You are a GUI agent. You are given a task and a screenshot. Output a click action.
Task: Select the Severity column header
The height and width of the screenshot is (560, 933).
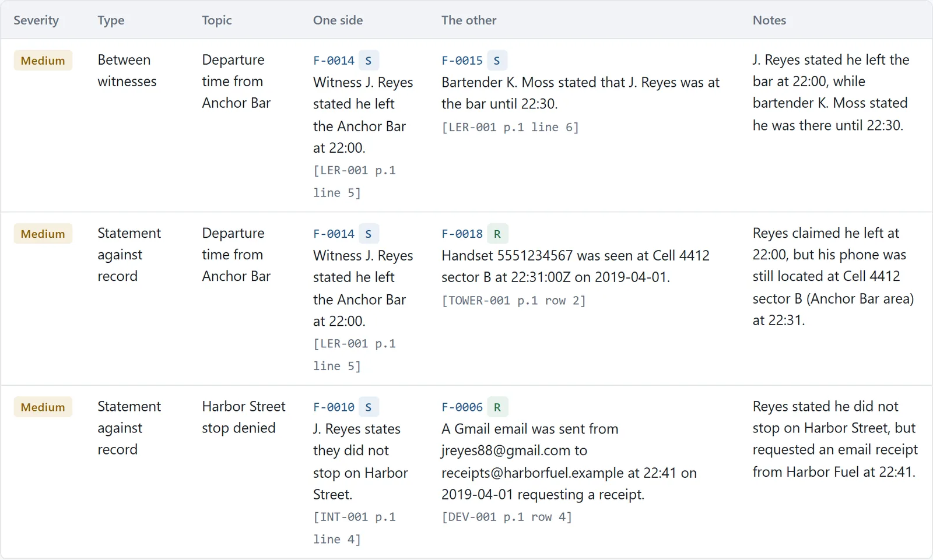(36, 20)
